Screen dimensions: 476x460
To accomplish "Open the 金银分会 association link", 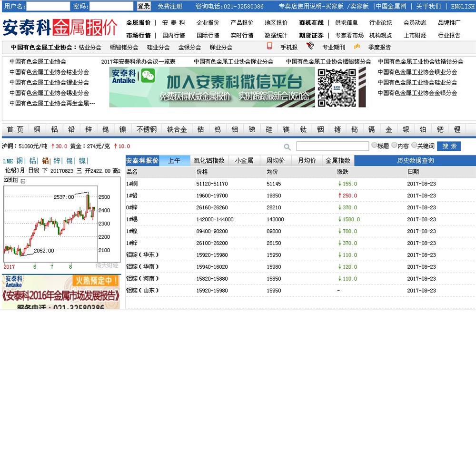I will coord(189,48).
